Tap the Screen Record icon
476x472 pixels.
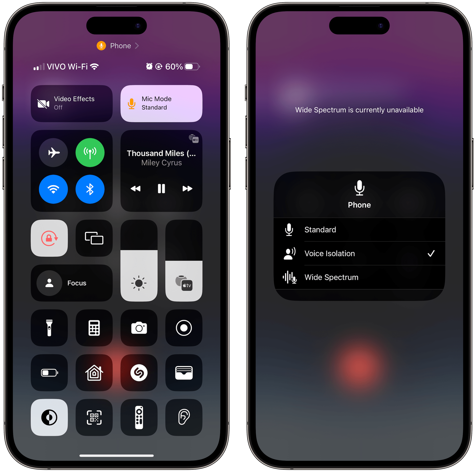[x=183, y=327]
